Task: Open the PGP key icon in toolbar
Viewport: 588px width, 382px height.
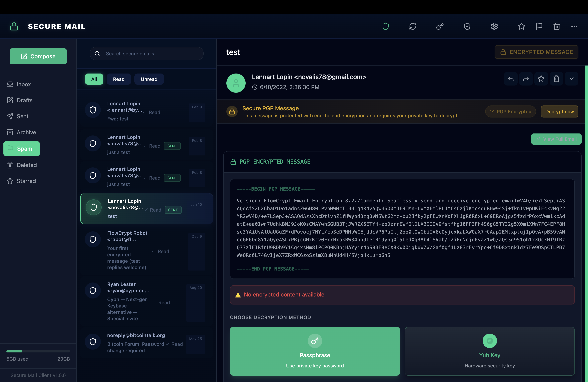Action: [440, 26]
